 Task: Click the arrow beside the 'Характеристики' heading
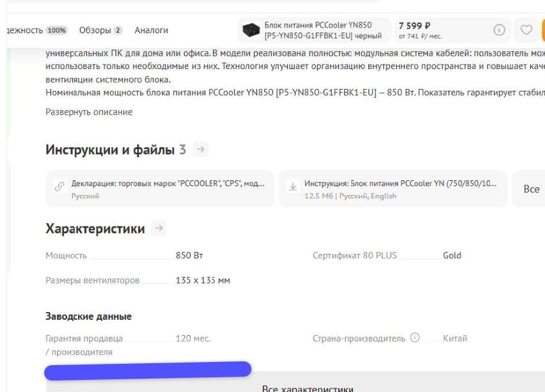(159, 228)
